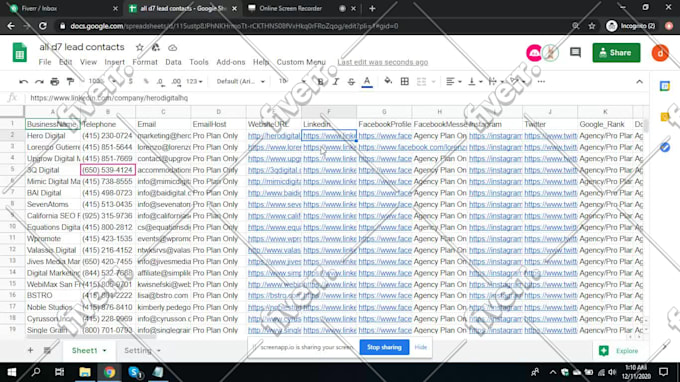Click the green Share button
This screenshot has height=382, width=680.
point(616,52)
